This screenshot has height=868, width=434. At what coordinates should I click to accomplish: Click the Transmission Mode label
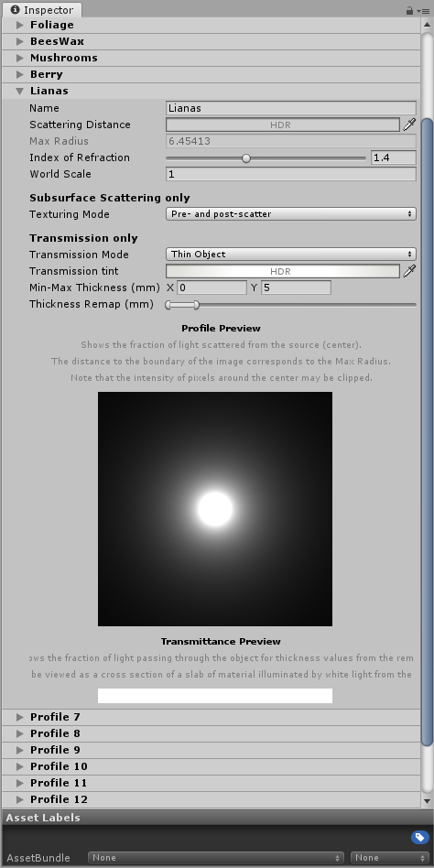[79, 255]
